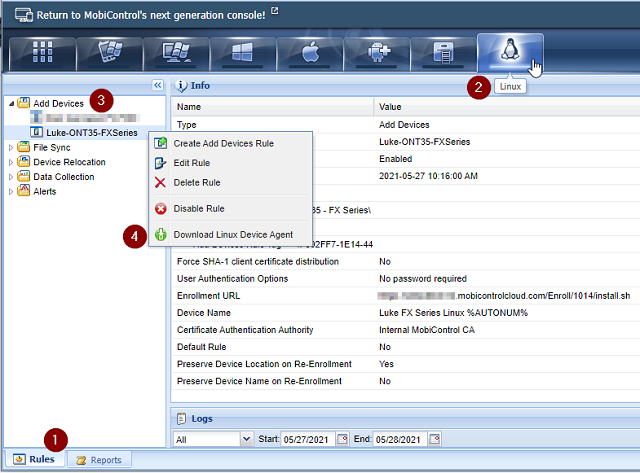Screen dimensions: 640x473
Task: Open the Linux penguin platform tab
Action: 510,51
